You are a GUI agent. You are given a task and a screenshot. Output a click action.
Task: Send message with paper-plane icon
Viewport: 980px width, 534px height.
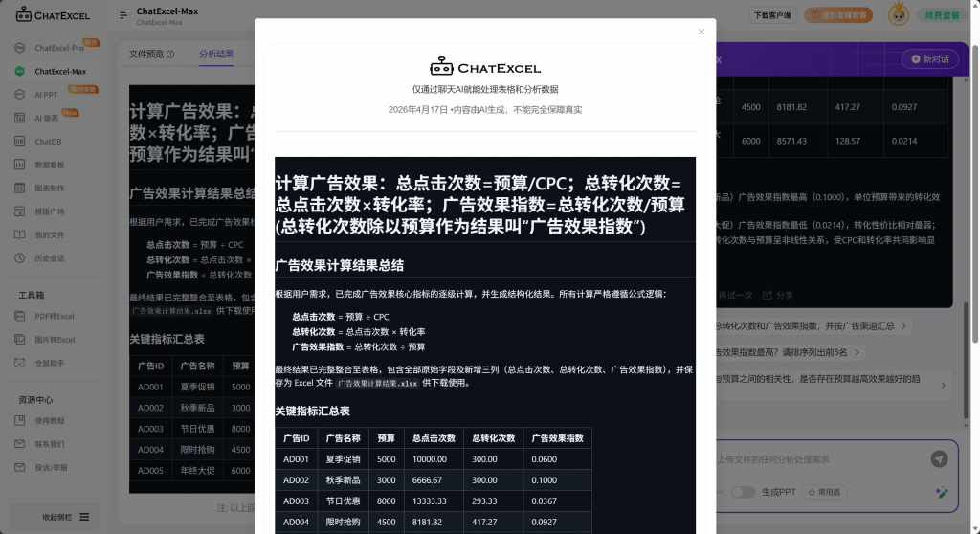coord(939,459)
